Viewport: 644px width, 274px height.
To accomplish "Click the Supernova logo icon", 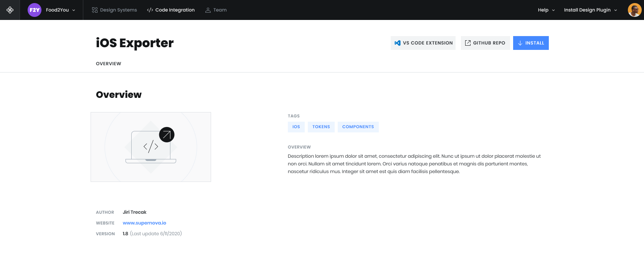I will pos(10,10).
